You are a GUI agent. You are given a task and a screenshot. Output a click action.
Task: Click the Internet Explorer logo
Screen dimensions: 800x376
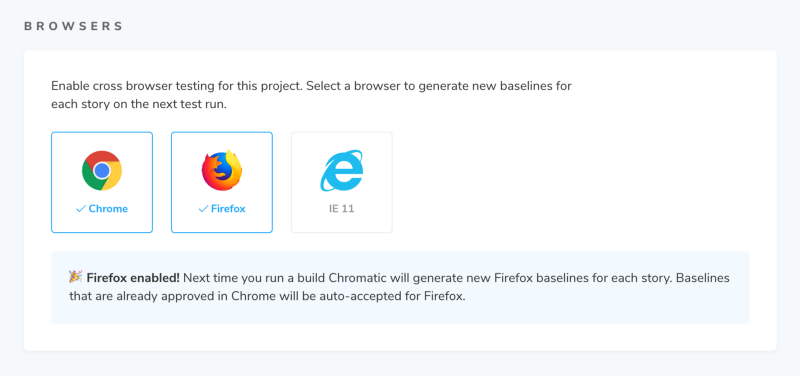point(342,170)
